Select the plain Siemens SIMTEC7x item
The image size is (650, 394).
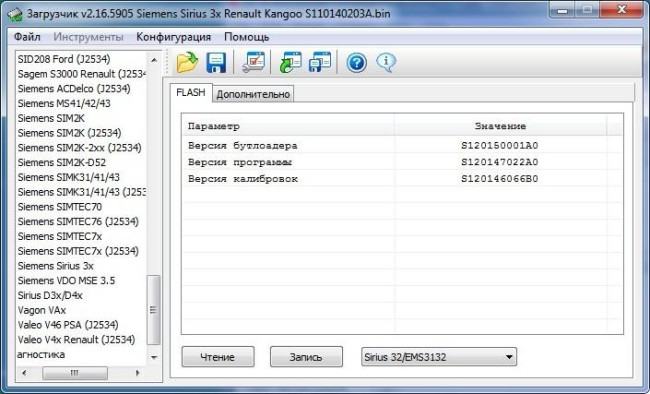pyautogui.click(x=60, y=236)
